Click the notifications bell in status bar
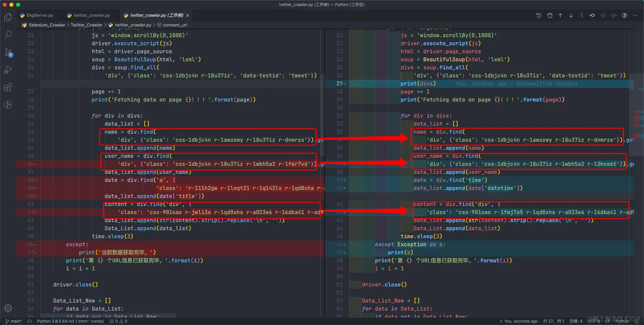 point(637,321)
